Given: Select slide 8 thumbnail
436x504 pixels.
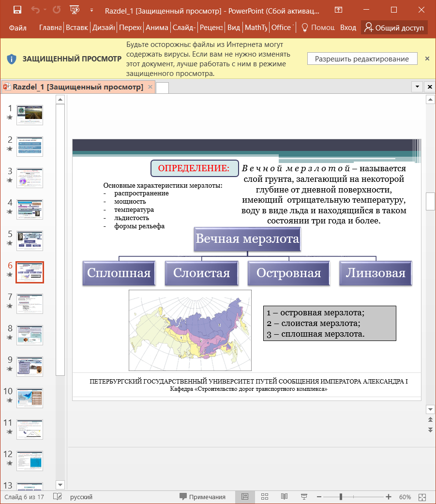Looking at the screenshot, I should tap(30, 335).
